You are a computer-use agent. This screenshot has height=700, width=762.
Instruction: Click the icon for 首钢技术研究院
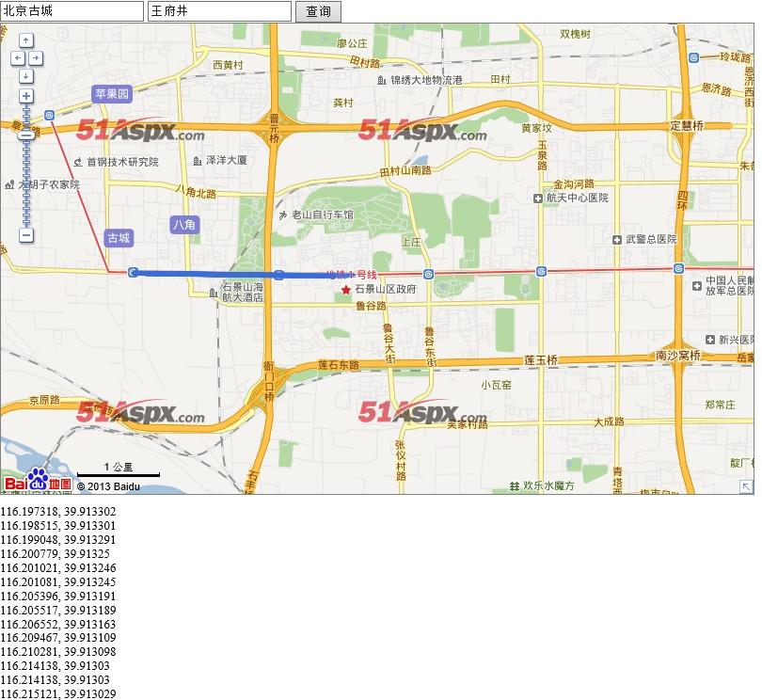coord(78,162)
